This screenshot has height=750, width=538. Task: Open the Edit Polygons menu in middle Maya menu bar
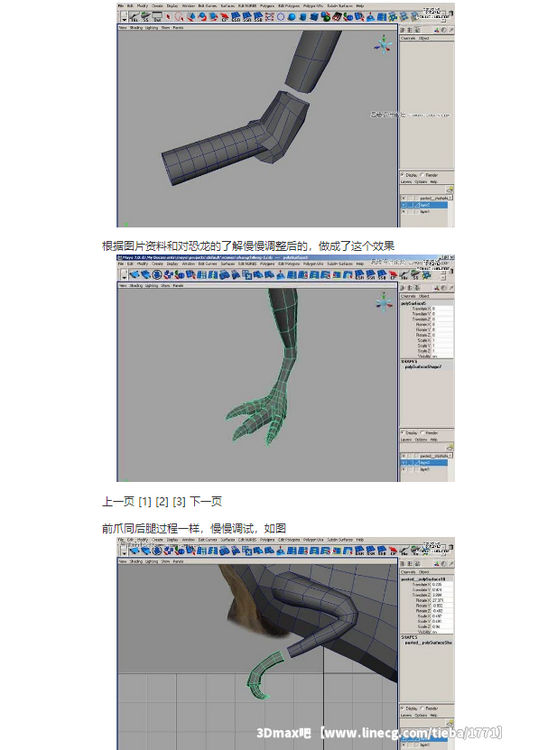pos(289,264)
